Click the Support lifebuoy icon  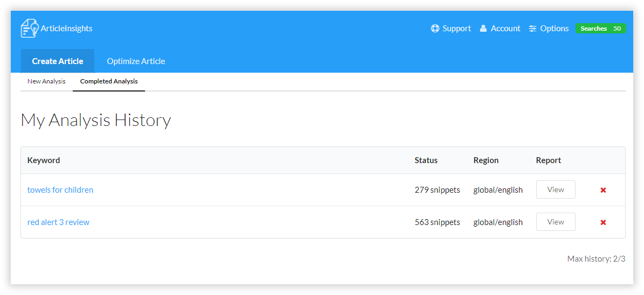pos(435,29)
